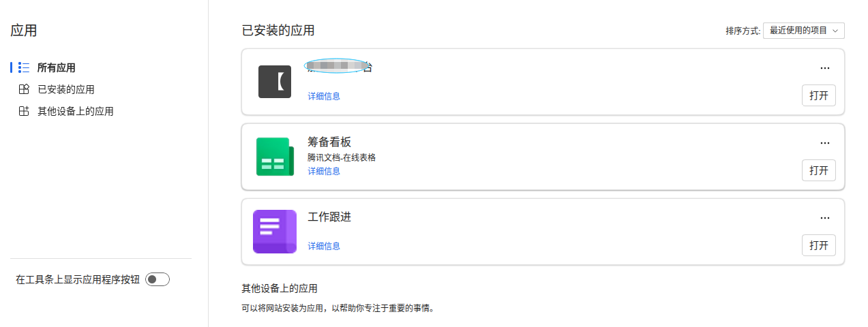The height and width of the screenshot is (327, 868).
Task: Toggle 在工具条上显示应用程序按钮 switch
Action: (158, 279)
